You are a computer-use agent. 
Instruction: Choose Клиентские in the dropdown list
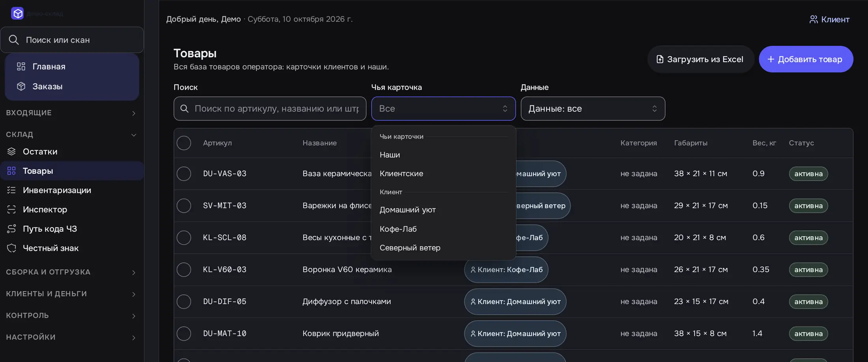[443, 173]
